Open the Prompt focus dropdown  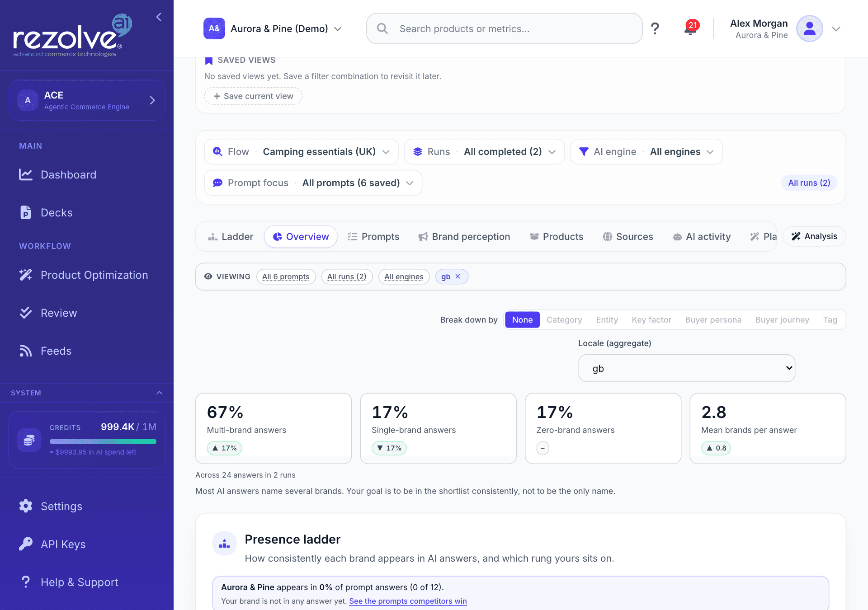pyautogui.click(x=313, y=183)
